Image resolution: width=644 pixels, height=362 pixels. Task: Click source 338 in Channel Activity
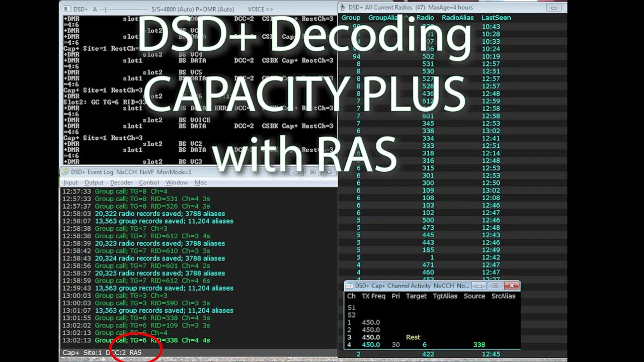tap(479, 345)
